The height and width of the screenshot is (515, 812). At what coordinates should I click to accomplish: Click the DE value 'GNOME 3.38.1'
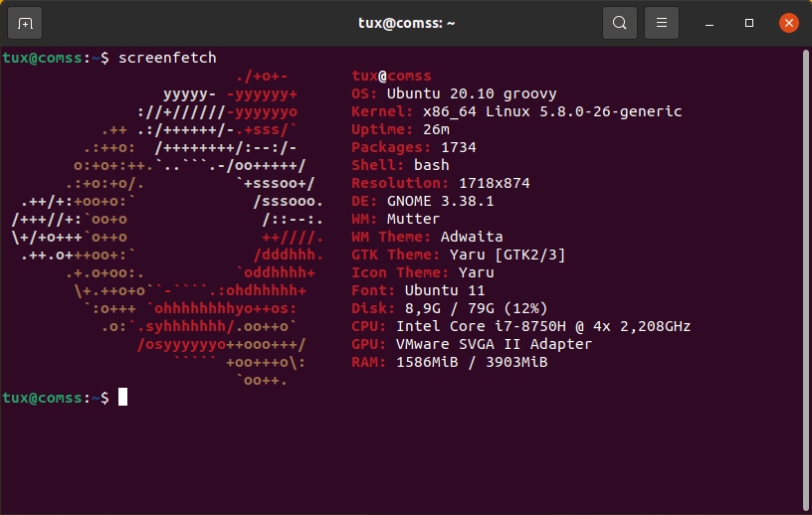click(x=440, y=201)
